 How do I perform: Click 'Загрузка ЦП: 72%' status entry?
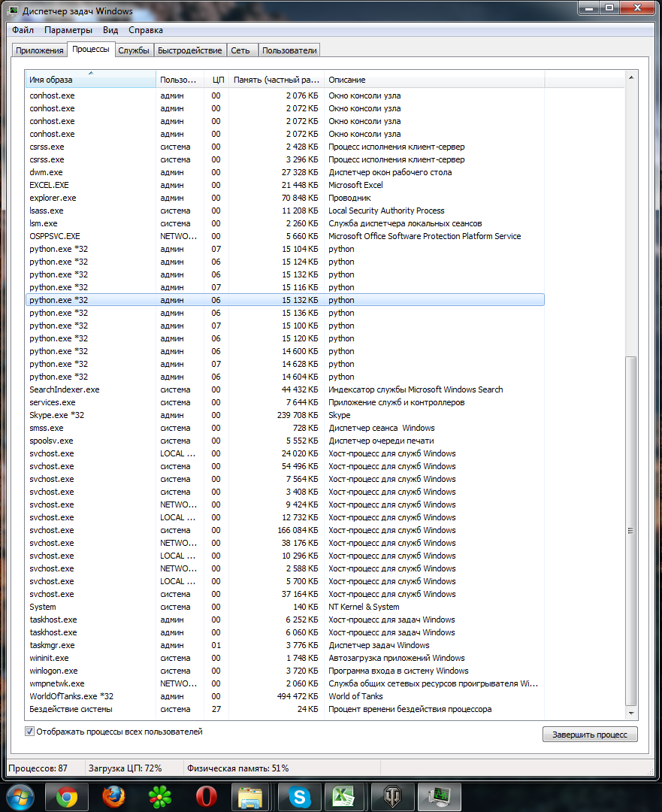tap(125, 768)
